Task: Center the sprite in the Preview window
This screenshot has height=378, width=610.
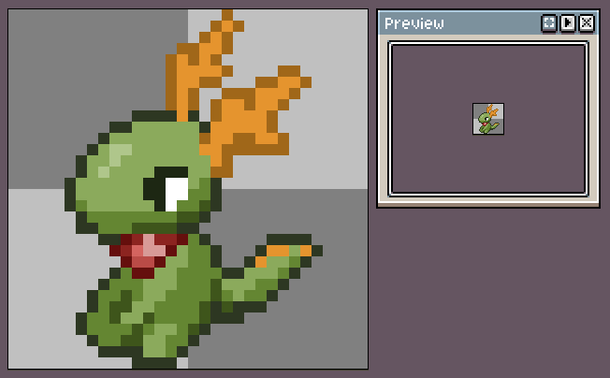Action: click(x=549, y=23)
